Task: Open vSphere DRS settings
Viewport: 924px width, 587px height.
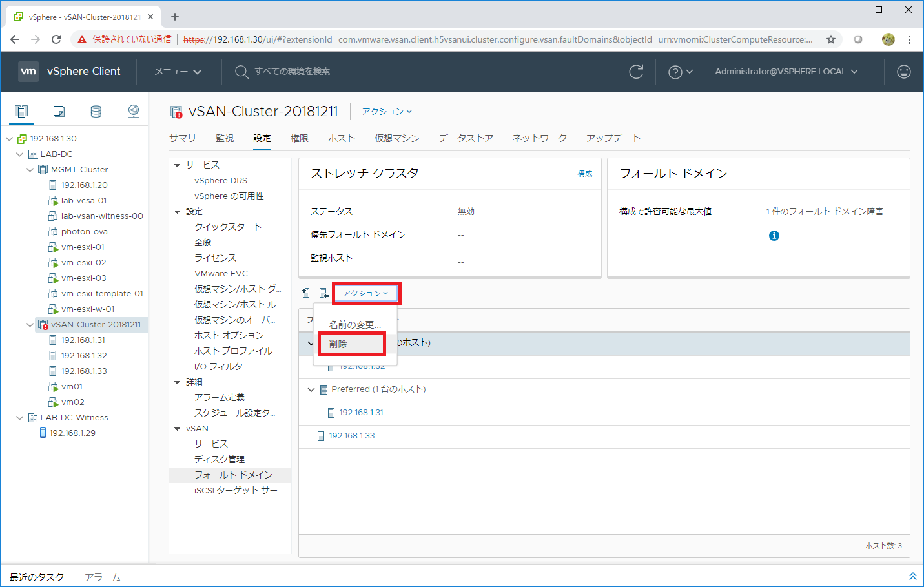Action: pos(221,181)
